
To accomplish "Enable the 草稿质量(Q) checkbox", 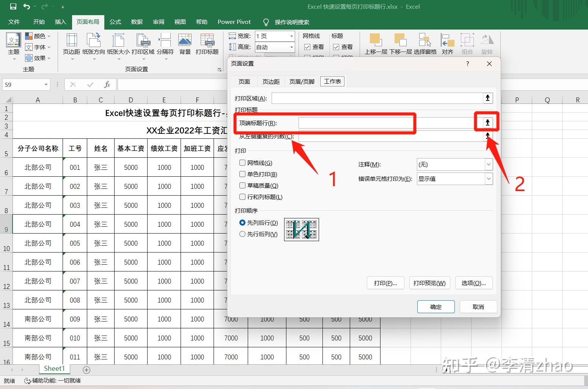I will [x=242, y=185].
